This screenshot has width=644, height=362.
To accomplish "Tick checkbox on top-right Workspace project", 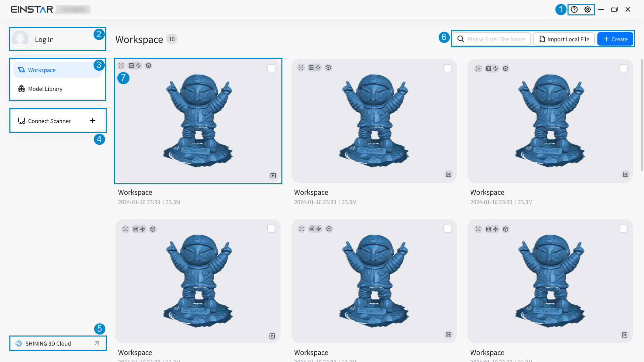I will 624,68.
